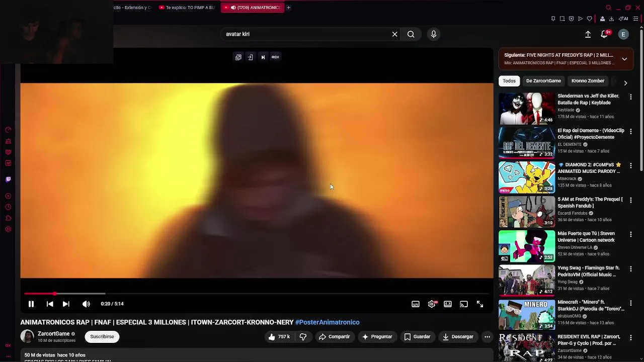Save video with 'Guardar' button

pos(418,337)
